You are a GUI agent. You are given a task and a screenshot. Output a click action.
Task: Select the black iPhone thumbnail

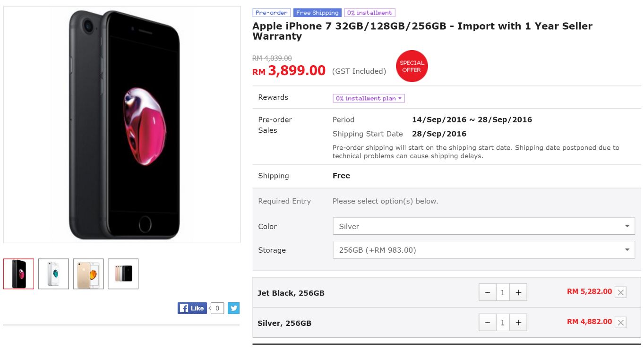[x=19, y=273]
